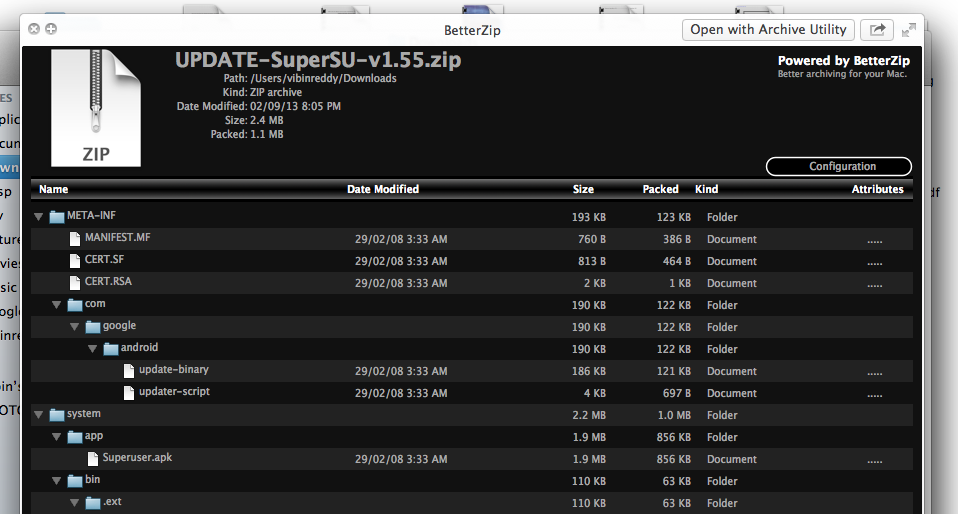Click the date of the CERT.RSA row
The image size is (958, 514).
[401, 283]
